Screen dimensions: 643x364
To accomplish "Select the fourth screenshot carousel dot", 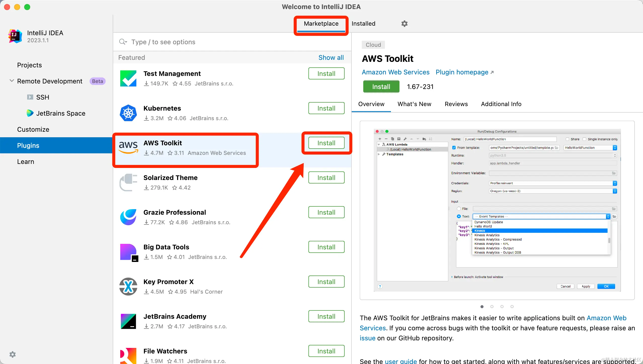I will click(512, 306).
